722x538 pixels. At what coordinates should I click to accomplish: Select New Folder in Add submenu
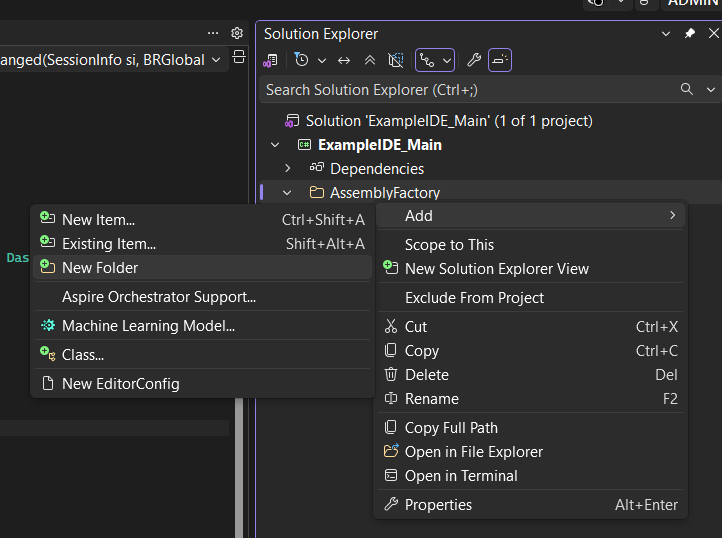pos(203,268)
